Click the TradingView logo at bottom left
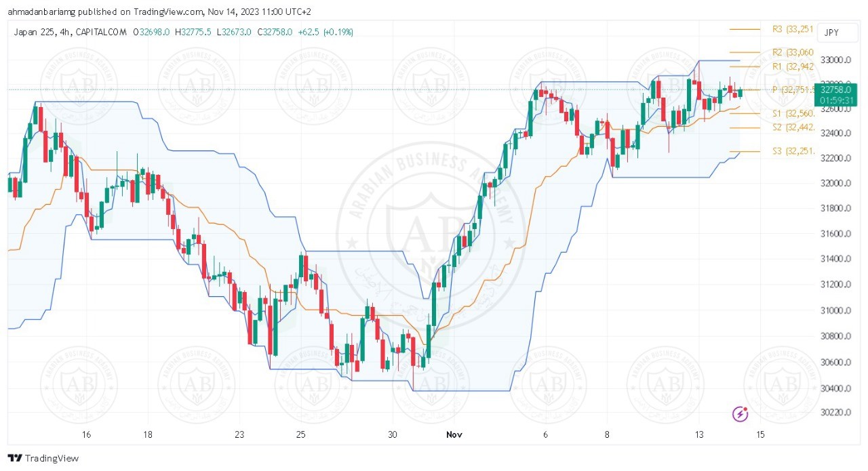 click(x=43, y=458)
